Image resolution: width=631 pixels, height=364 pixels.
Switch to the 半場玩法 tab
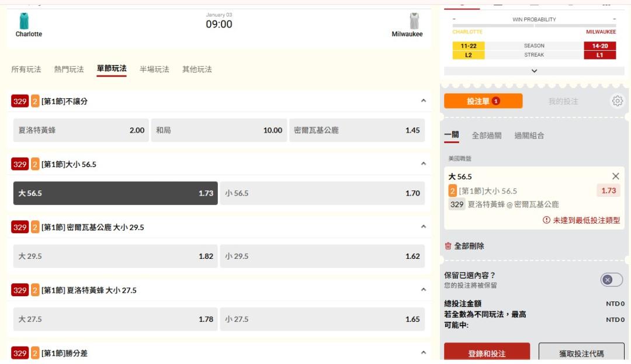(x=154, y=70)
